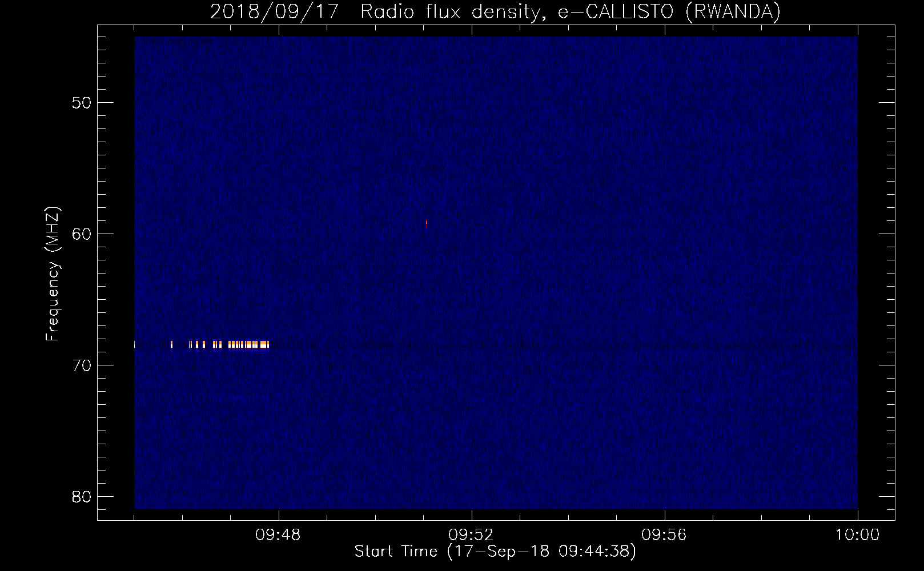Viewport: 924px width, 571px height.
Task: Click the 70 MHz frequency tick label
Action: tap(82, 365)
